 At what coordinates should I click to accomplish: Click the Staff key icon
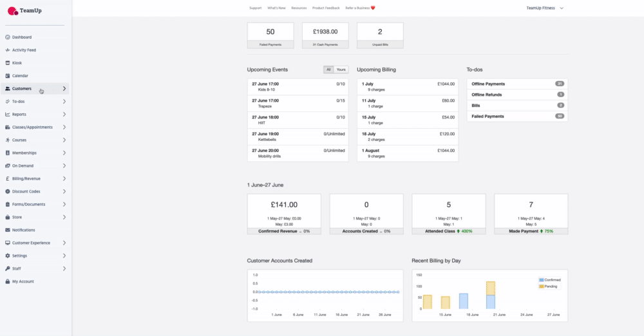[x=7, y=268]
